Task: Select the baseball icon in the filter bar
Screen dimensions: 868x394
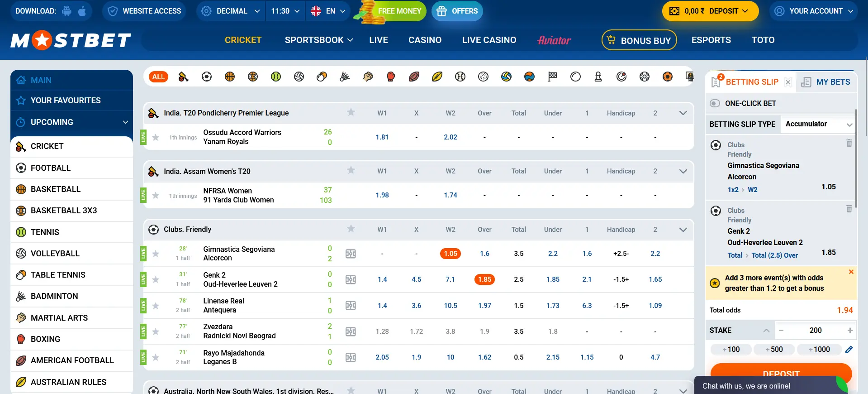Action: [x=460, y=77]
